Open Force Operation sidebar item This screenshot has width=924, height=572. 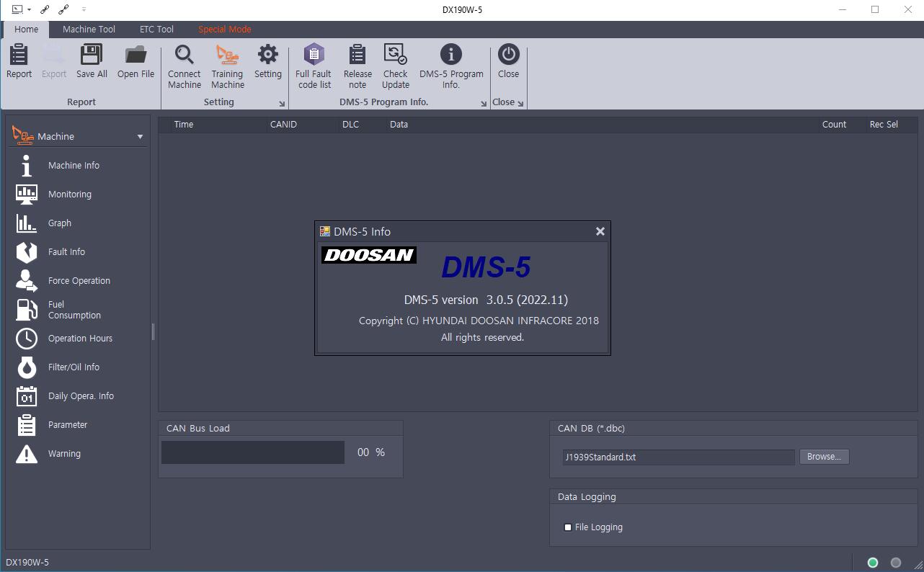coord(79,281)
